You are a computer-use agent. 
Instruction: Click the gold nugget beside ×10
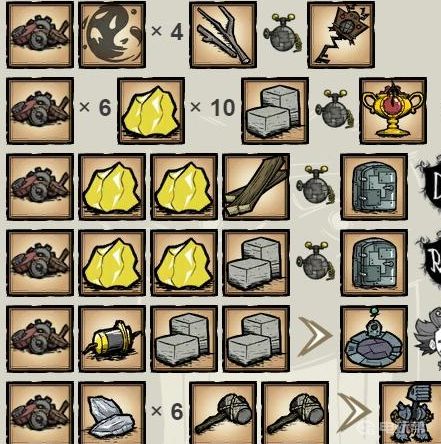[151, 111]
